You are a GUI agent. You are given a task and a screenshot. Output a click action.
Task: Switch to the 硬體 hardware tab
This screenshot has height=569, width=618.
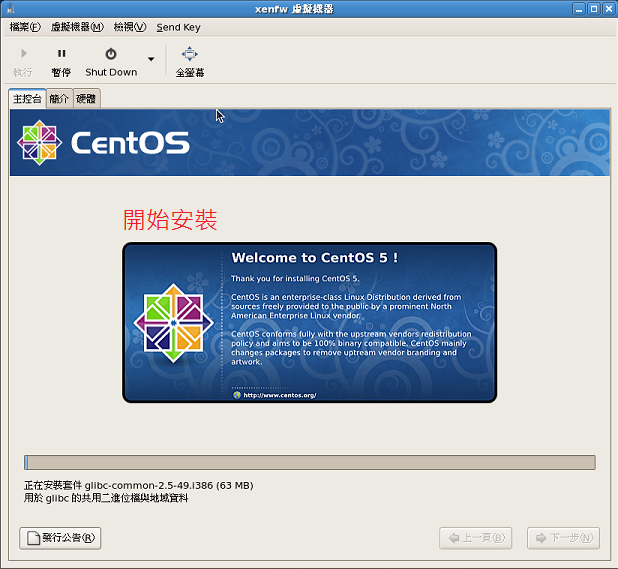point(86,99)
